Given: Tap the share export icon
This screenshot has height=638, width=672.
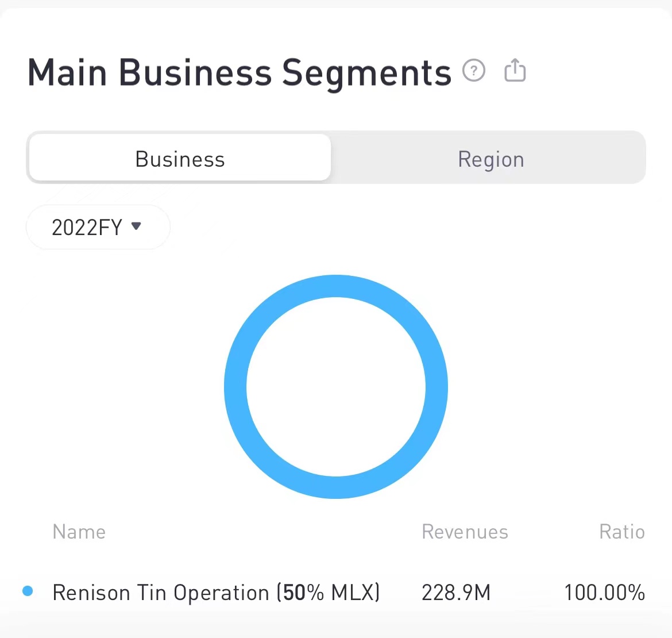Looking at the screenshot, I should 515,71.
